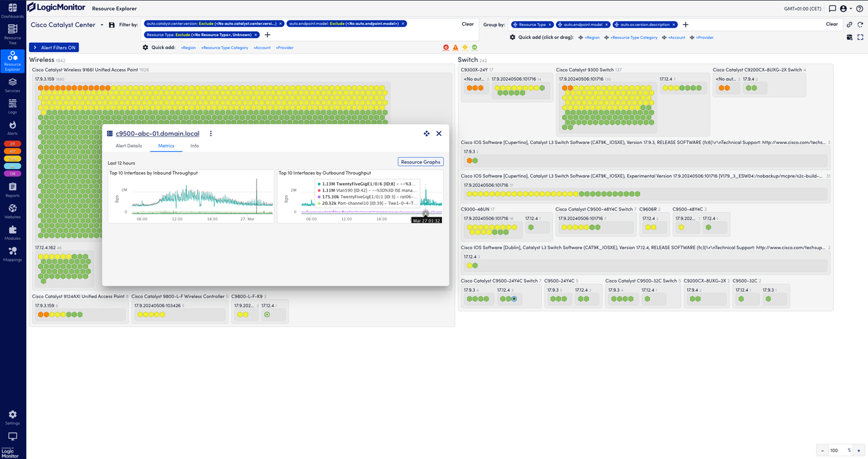Switch to the Info tab
This screenshot has height=459, width=868.
click(194, 146)
